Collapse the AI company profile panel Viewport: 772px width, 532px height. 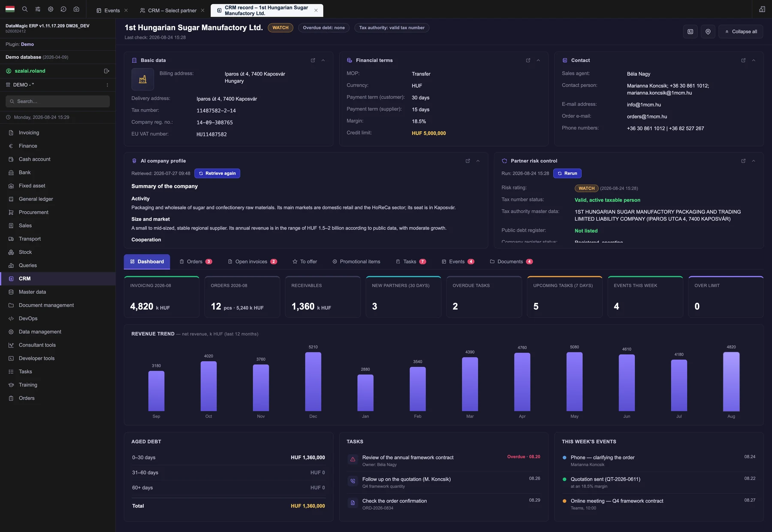coord(478,161)
